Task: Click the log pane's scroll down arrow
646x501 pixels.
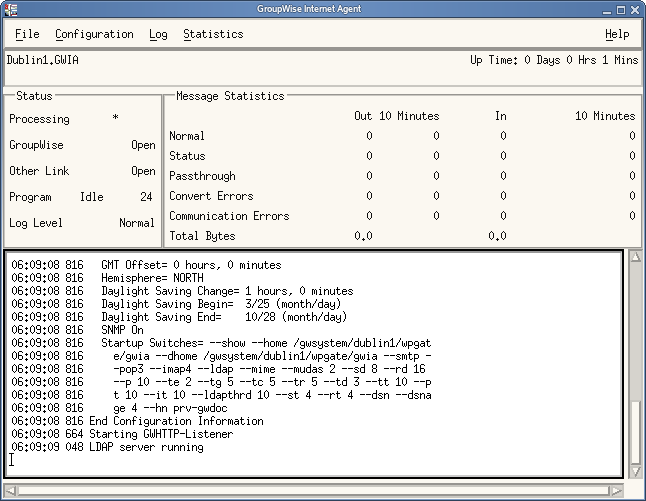Action: pyautogui.click(x=634, y=471)
